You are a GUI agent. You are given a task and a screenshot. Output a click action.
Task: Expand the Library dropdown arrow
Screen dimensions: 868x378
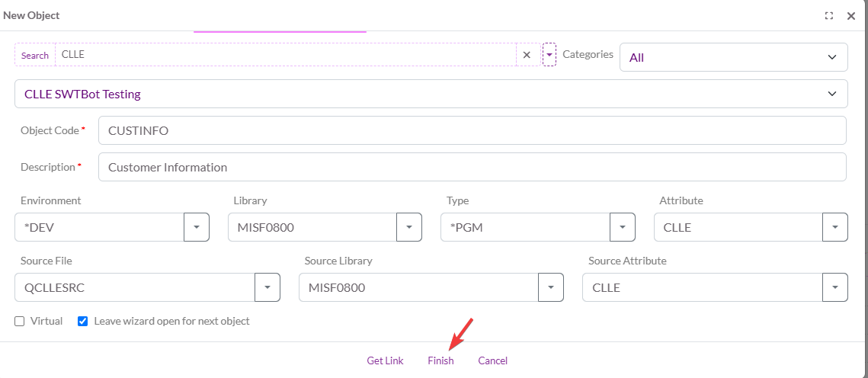[409, 227]
